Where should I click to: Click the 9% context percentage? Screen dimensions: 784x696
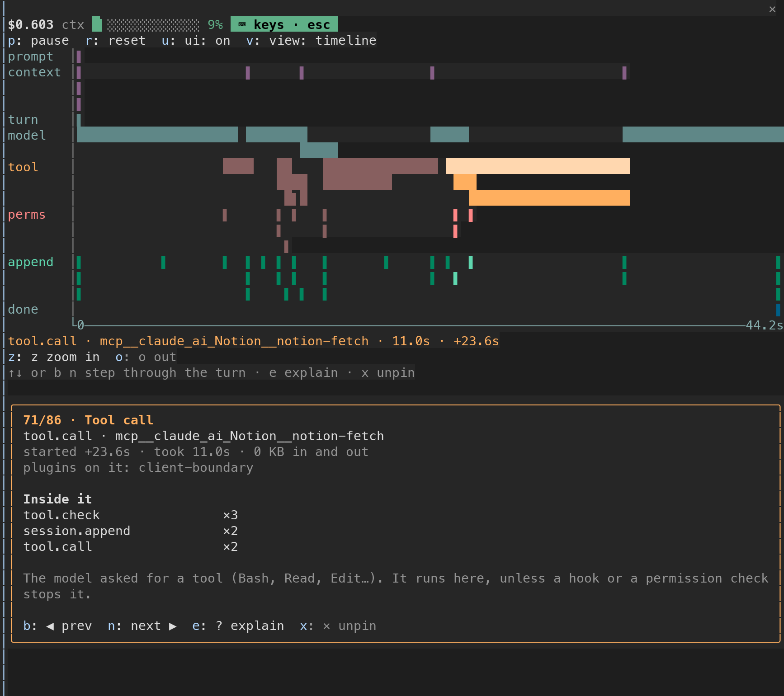point(215,24)
